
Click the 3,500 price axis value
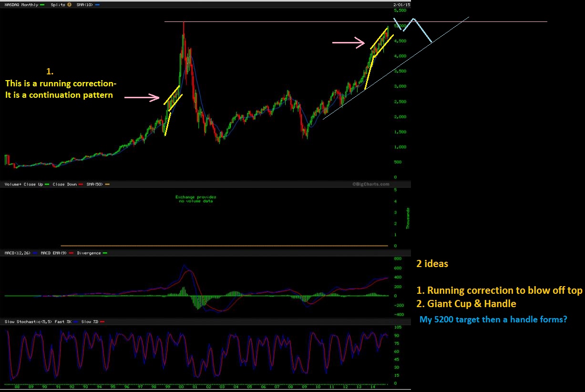399,71
